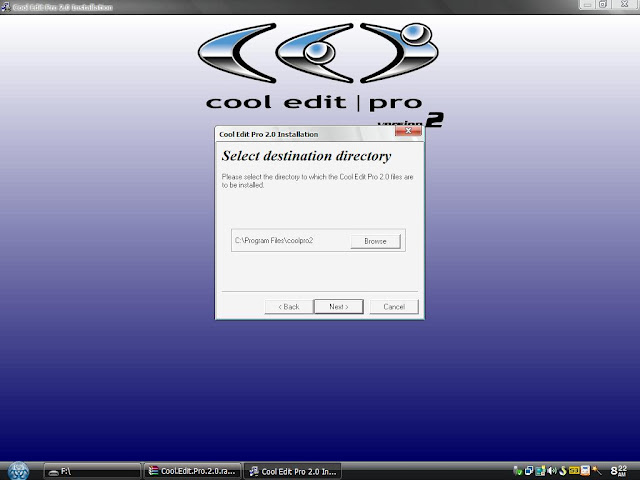Click the safely remove hardware tray icon

(518, 471)
